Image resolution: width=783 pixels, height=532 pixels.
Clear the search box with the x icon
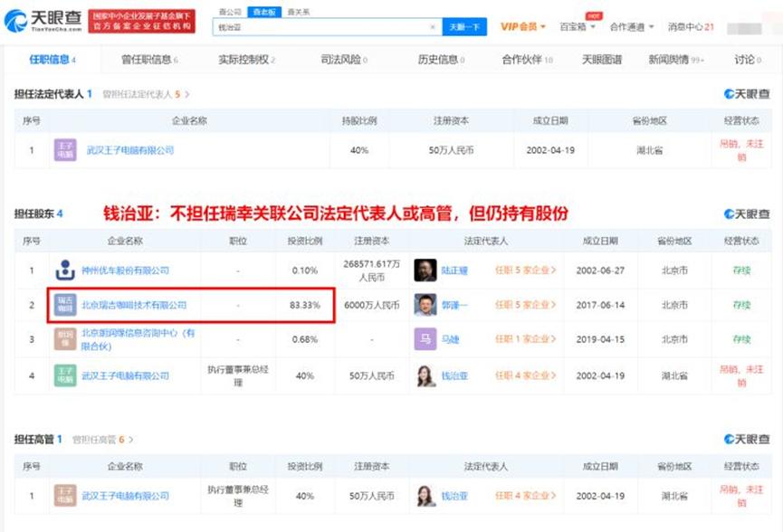pyautogui.click(x=433, y=27)
